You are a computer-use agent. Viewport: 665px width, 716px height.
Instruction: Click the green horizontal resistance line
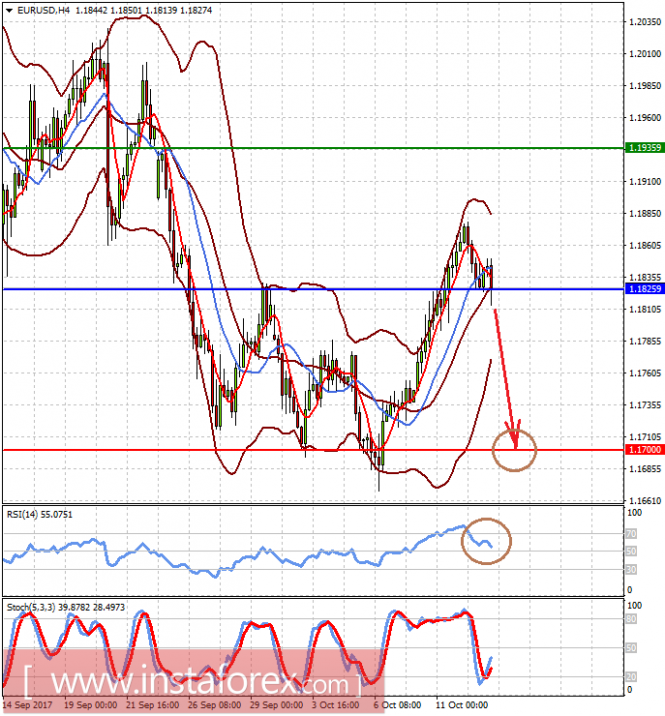coord(313,148)
